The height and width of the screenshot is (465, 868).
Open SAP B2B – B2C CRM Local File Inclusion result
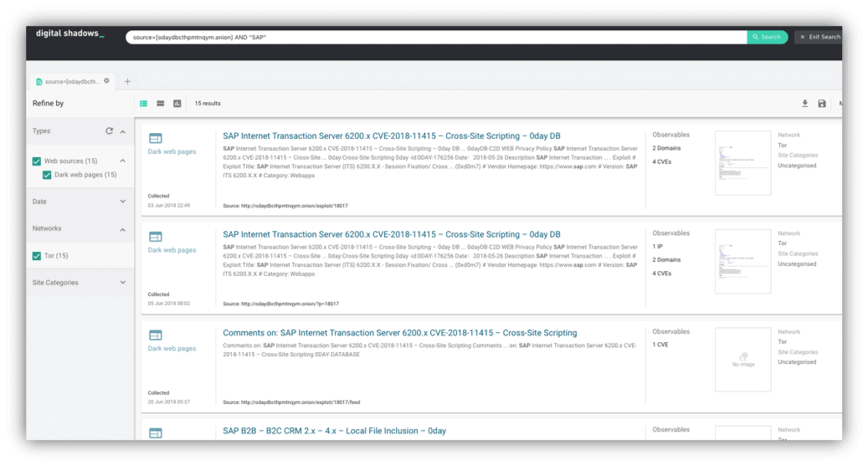334,431
